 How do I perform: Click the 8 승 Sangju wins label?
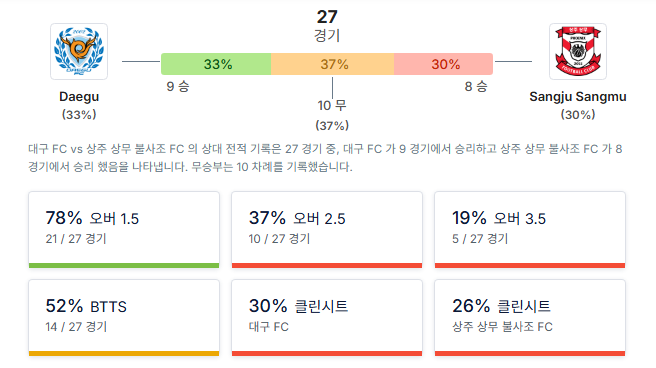476,87
